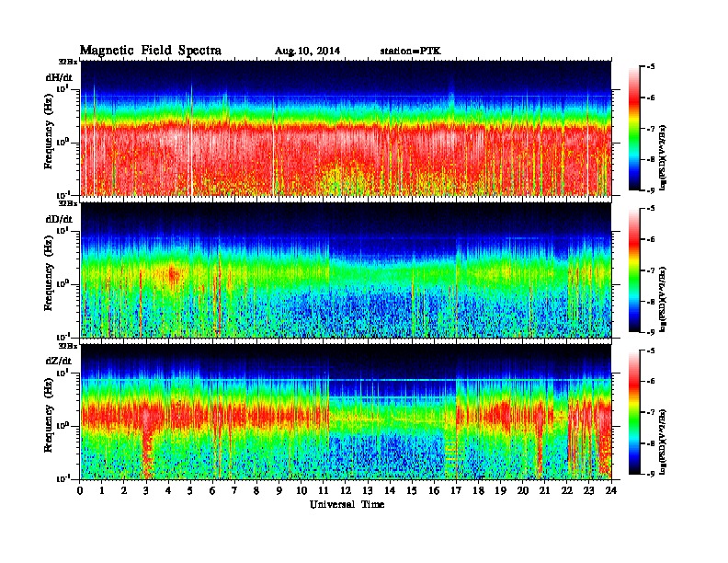Click hour '20' on the Universal Time axis
This screenshot has height=563, width=728.
tap(523, 490)
